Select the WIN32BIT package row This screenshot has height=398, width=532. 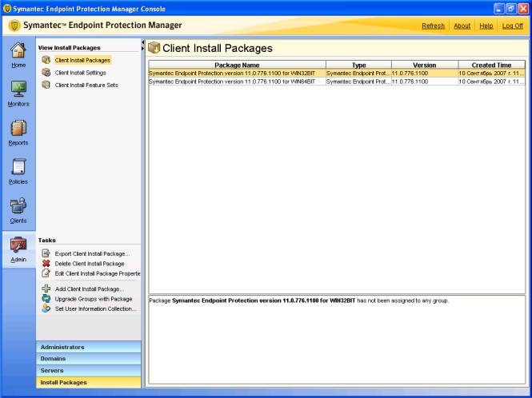click(x=337, y=74)
